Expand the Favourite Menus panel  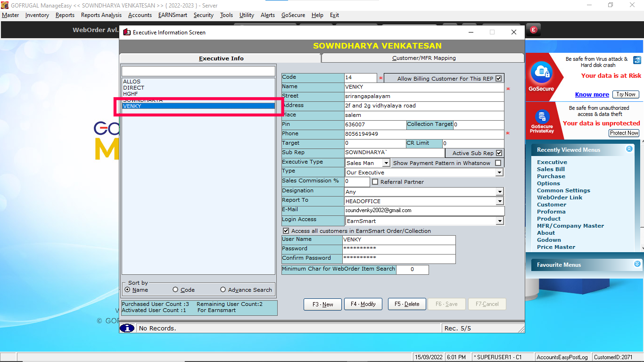click(x=637, y=264)
